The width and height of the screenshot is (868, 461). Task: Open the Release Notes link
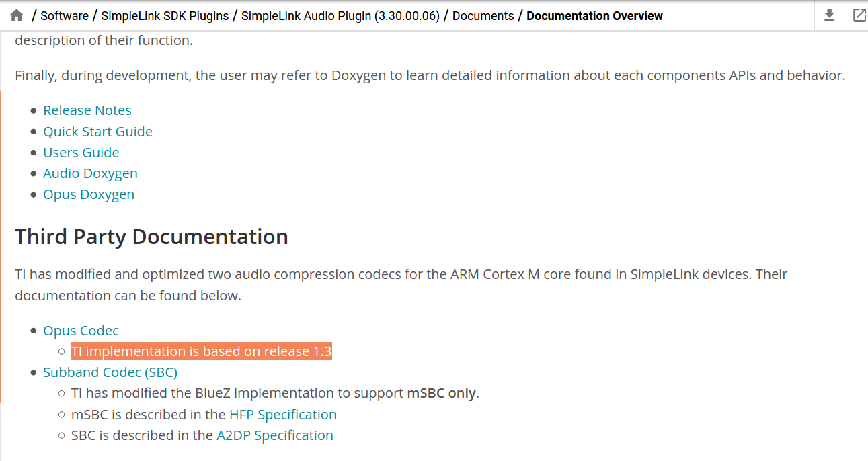(87, 110)
